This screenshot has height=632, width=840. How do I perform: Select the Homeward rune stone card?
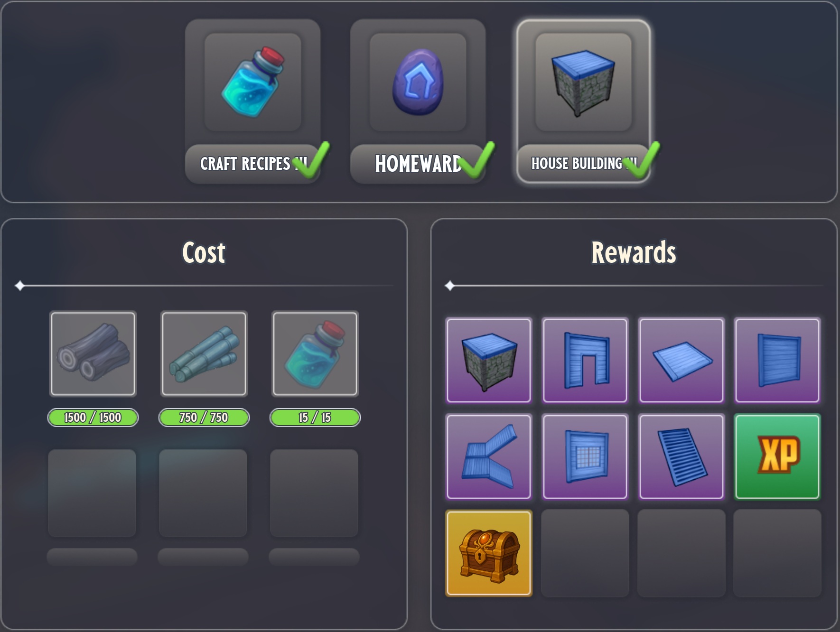point(418,101)
